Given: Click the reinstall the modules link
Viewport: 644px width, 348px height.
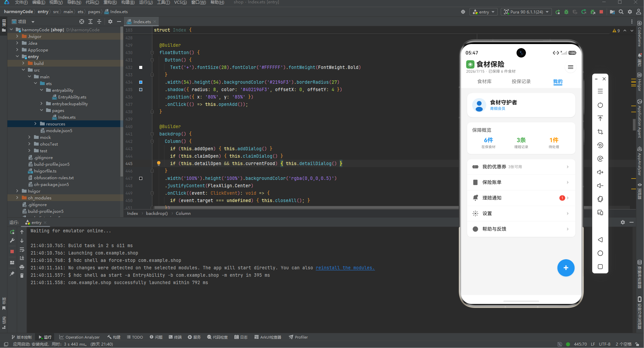Looking at the screenshot, I should click(345, 268).
